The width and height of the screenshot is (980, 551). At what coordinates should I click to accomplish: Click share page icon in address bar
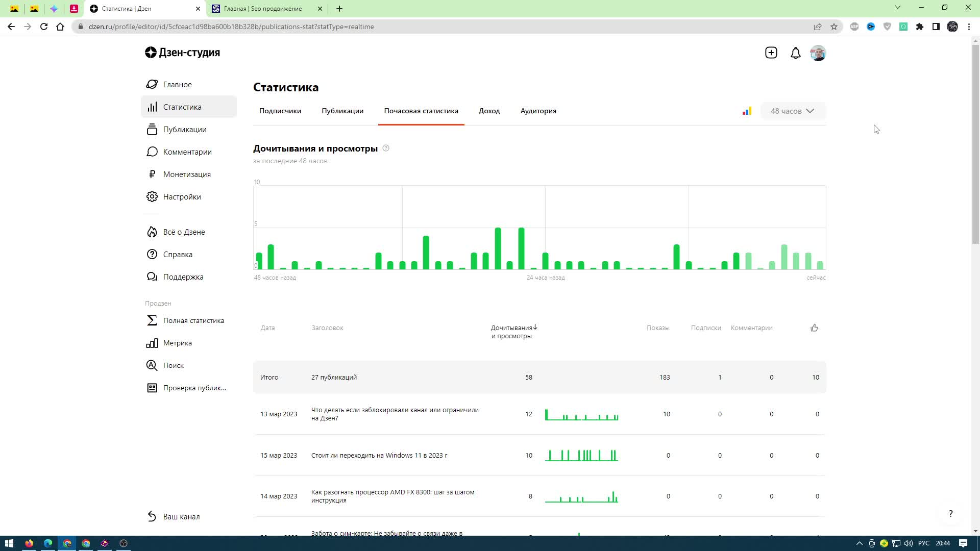point(817,27)
